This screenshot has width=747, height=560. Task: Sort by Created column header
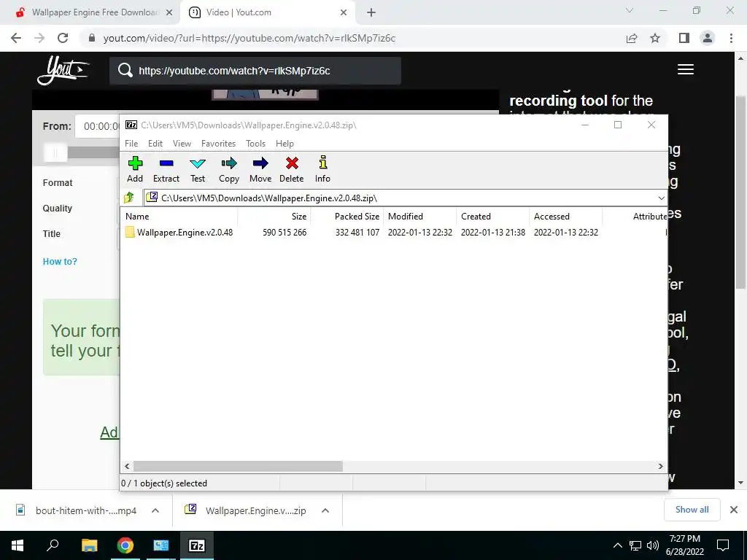(493, 216)
